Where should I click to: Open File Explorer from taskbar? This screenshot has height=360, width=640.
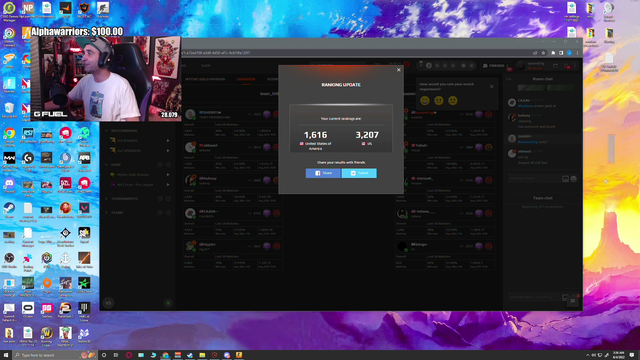(202, 355)
